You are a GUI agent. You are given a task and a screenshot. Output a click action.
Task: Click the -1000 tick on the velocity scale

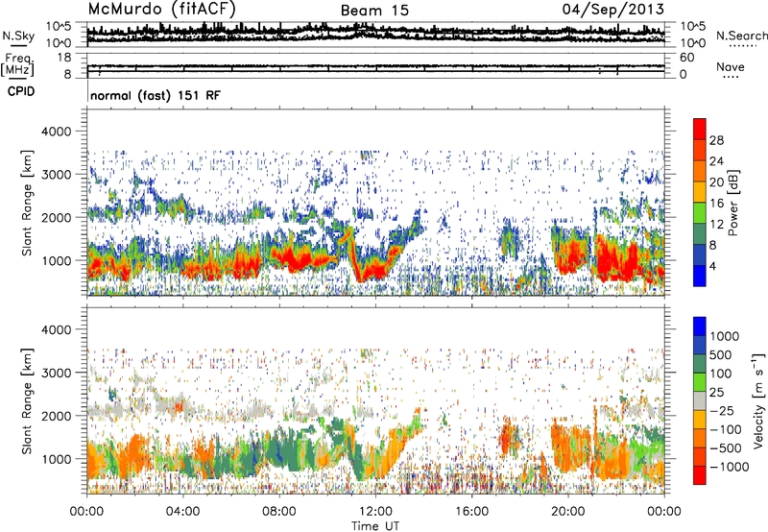(x=730, y=467)
